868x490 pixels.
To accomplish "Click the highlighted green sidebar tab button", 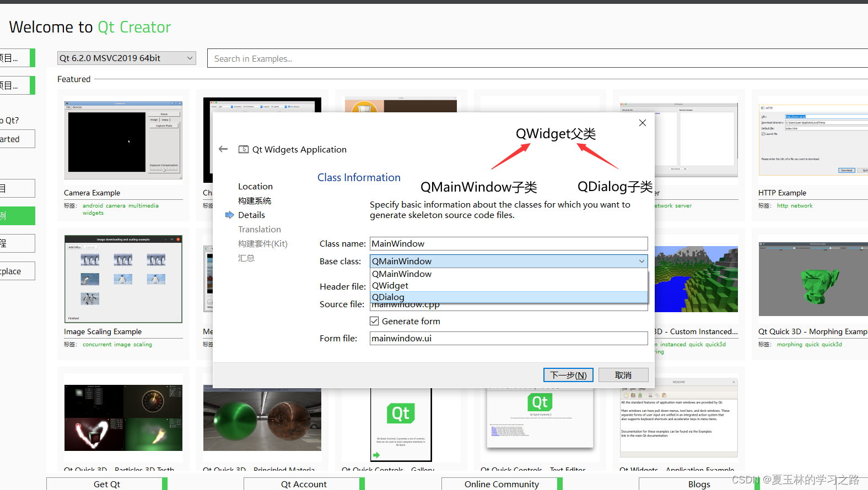I will point(18,216).
